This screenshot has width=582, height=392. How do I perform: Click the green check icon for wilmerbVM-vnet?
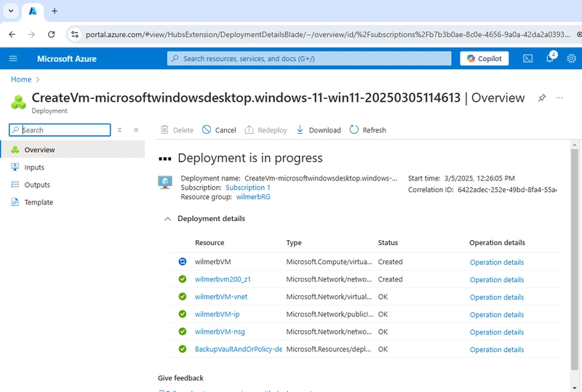(x=183, y=296)
